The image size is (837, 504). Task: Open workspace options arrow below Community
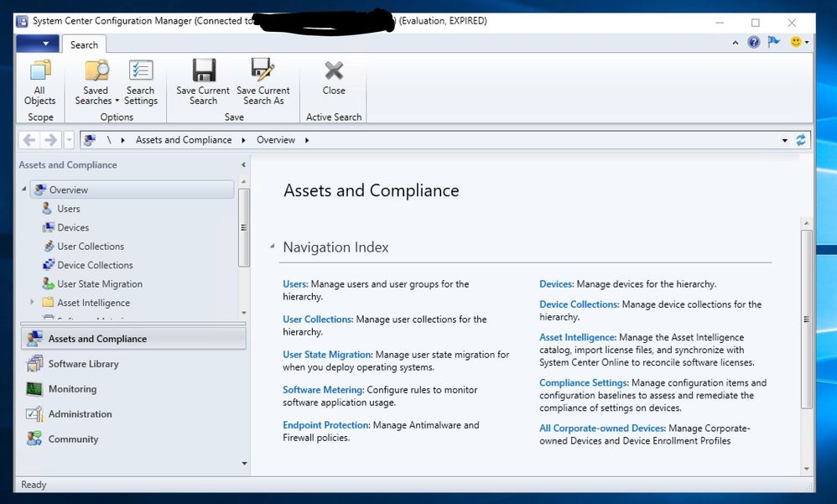244,464
